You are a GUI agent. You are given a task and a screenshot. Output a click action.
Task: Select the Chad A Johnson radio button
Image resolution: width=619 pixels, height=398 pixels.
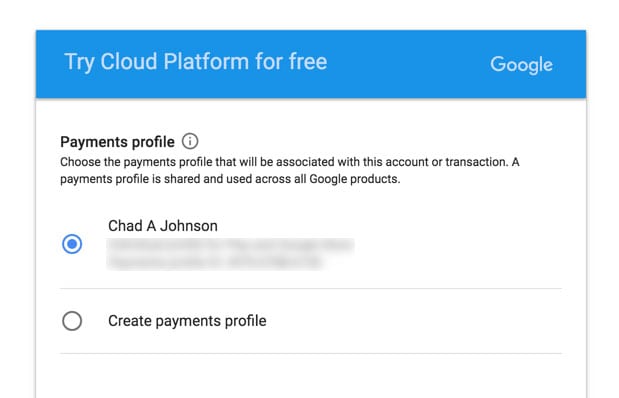point(72,244)
